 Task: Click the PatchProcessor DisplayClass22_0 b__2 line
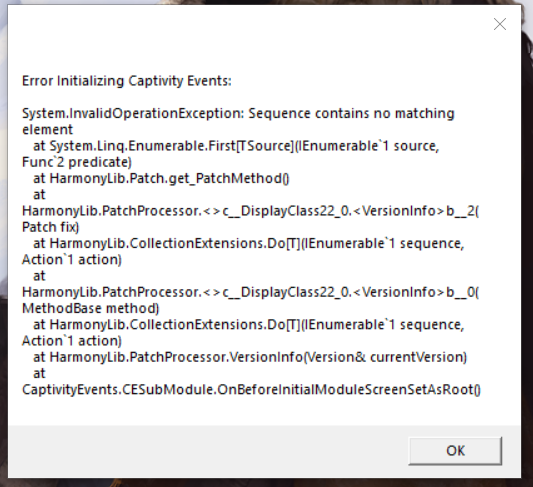tap(251, 211)
